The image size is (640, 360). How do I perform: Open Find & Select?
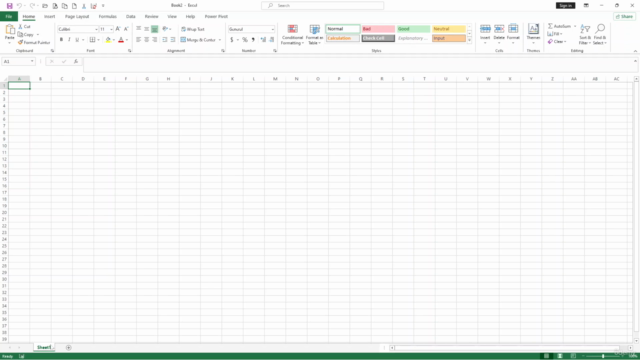click(600, 34)
